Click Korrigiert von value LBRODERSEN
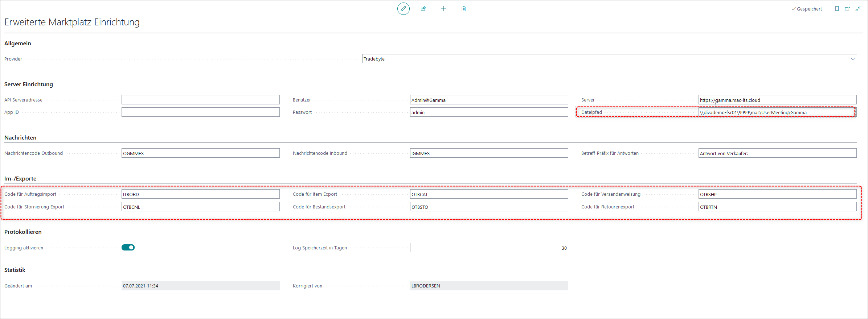This screenshot has height=319, width=868. tap(489, 286)
